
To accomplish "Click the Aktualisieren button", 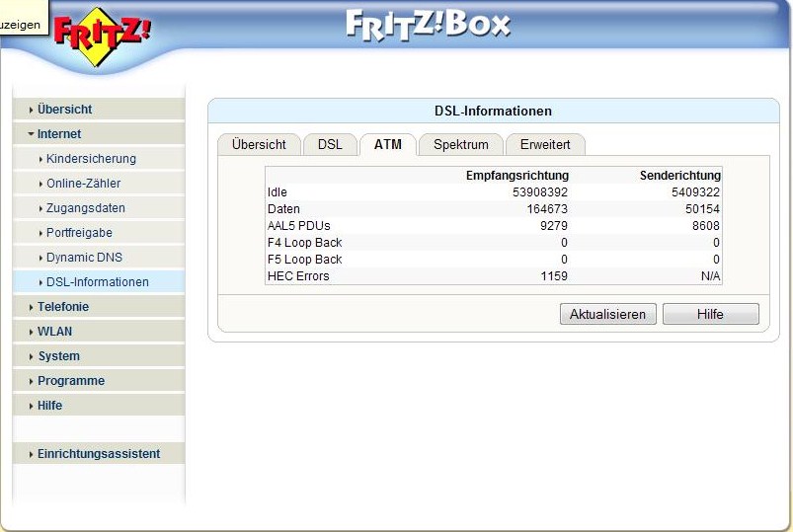I will [x=608, y=314].
